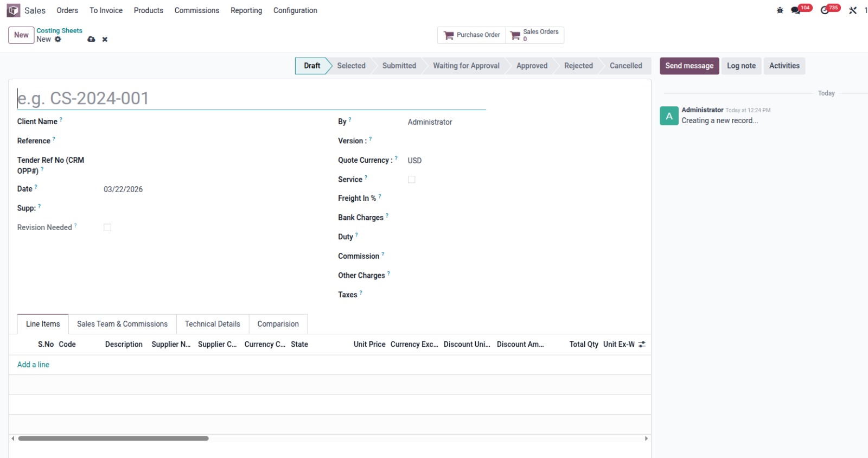Viewport: 868px width, 458px height.
Task: Click the tools wrench icon in top bar
Action: [853, 10]
